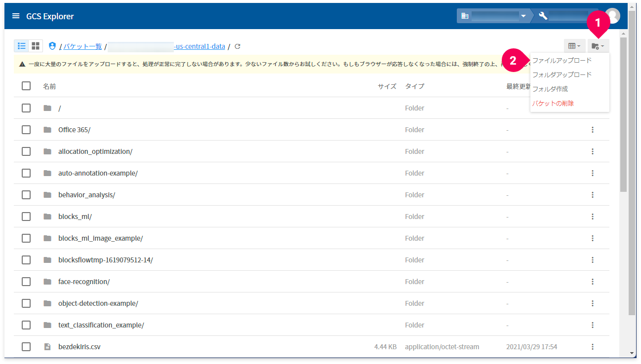The height and width of the screenshot is (364, 641).
Task: Open more options for blocks_ml/
Action: (593, 217)
